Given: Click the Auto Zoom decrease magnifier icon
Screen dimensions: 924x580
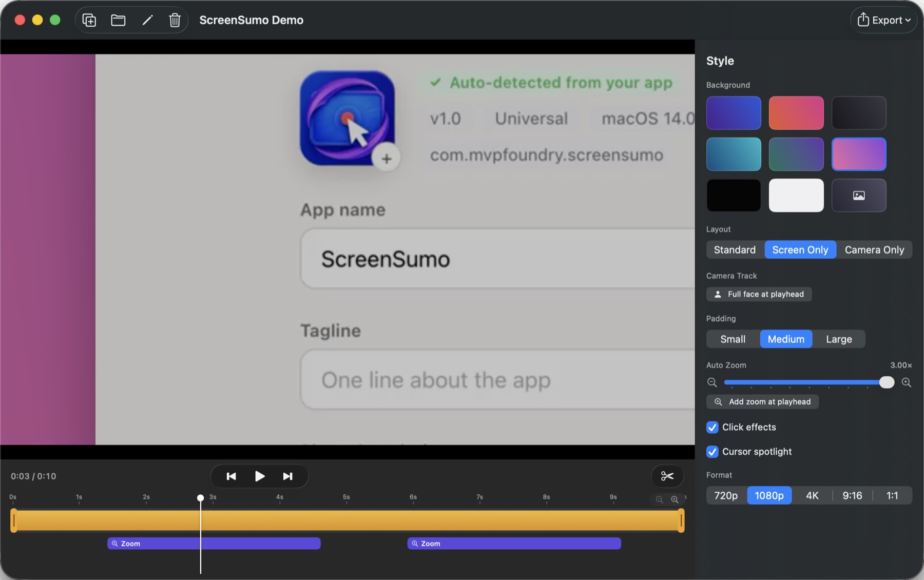Looking at the screenshot, I should (712, 382).
